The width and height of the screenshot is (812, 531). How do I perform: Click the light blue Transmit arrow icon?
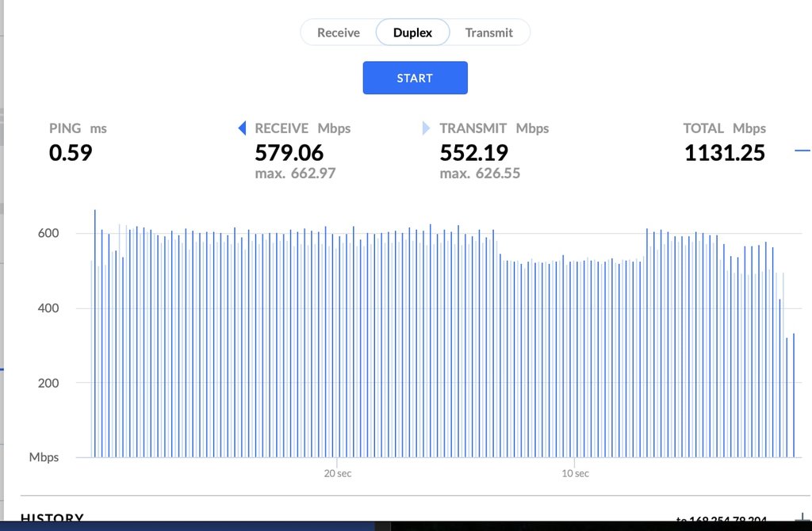[x=426, y=128]
